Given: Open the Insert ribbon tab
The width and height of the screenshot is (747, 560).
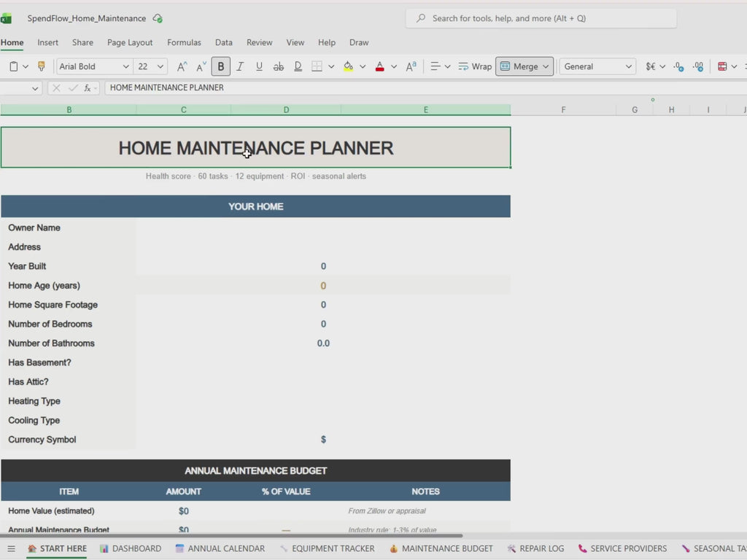Looking at the screenshot, I should tap(47, 42).
